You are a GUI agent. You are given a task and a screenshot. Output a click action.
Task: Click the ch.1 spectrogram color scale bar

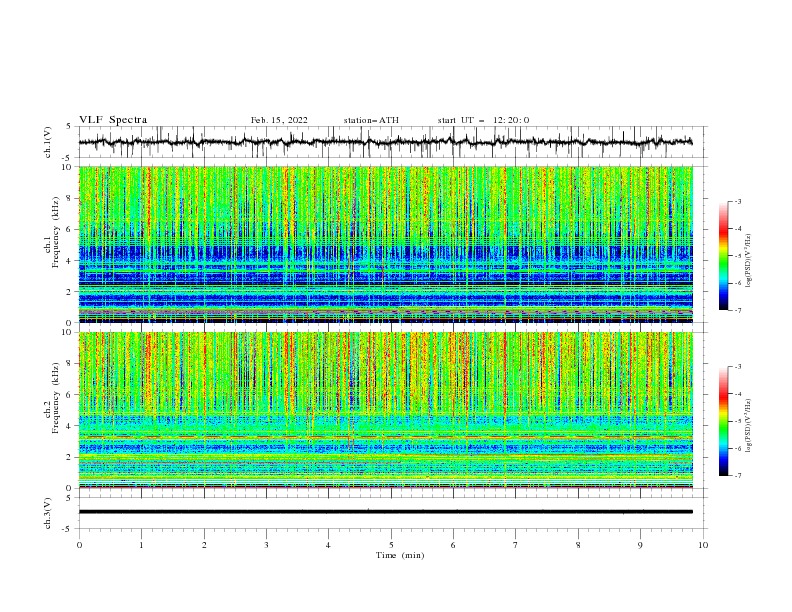tap(723, 256)
